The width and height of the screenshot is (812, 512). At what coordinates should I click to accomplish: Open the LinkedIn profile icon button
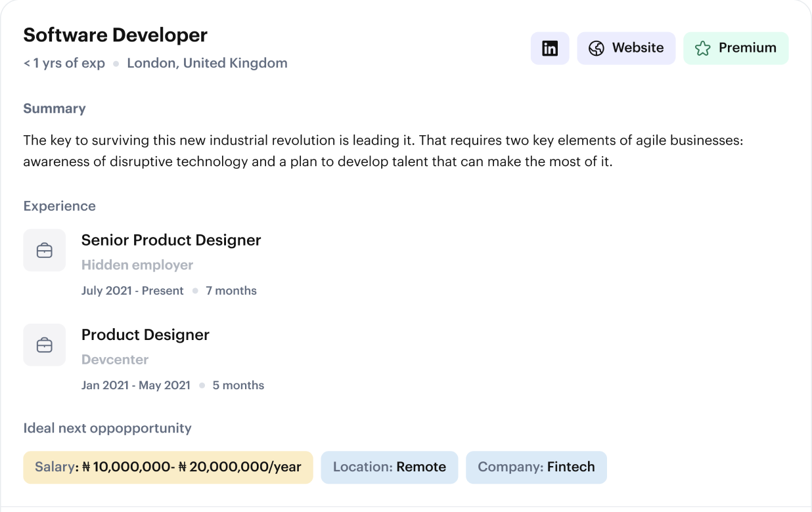tap(550, 49)
